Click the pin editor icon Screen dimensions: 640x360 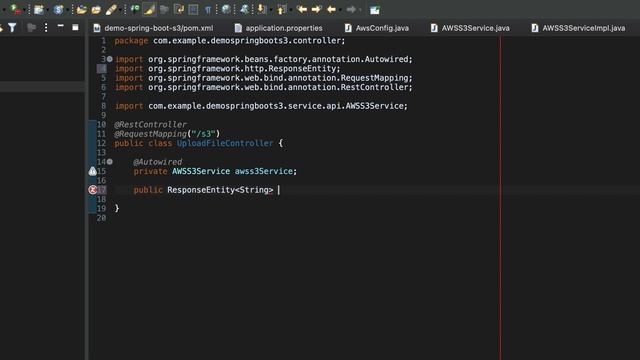coord(244,9)
